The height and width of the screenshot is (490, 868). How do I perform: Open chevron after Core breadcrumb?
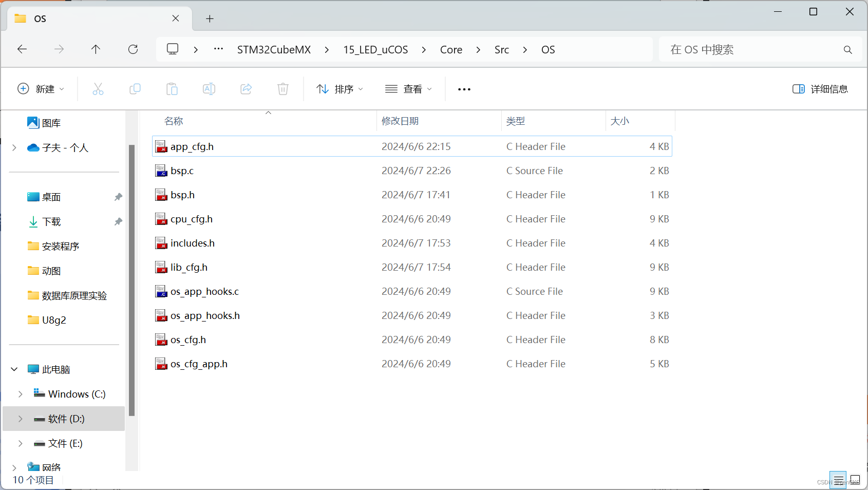tap(478, 50)
